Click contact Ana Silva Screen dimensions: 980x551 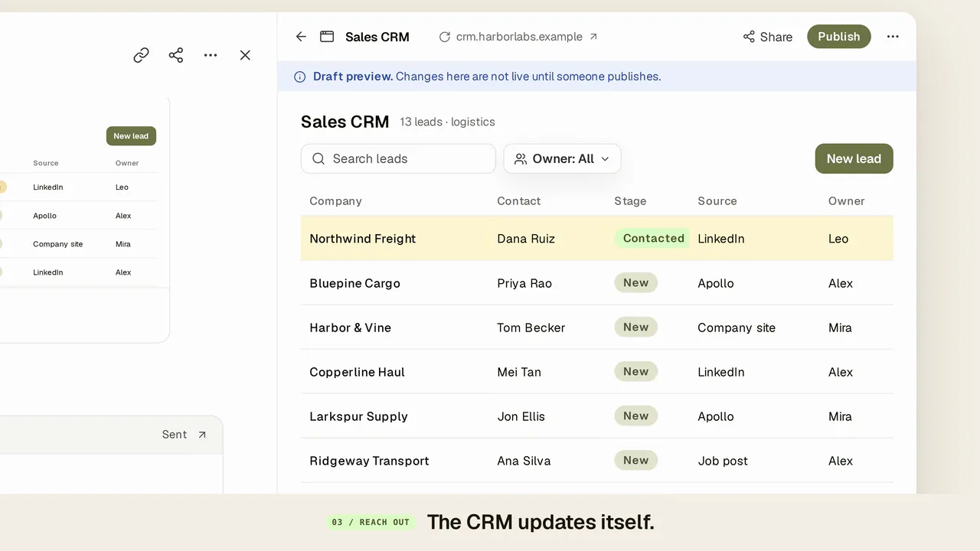tap(524, 461)
